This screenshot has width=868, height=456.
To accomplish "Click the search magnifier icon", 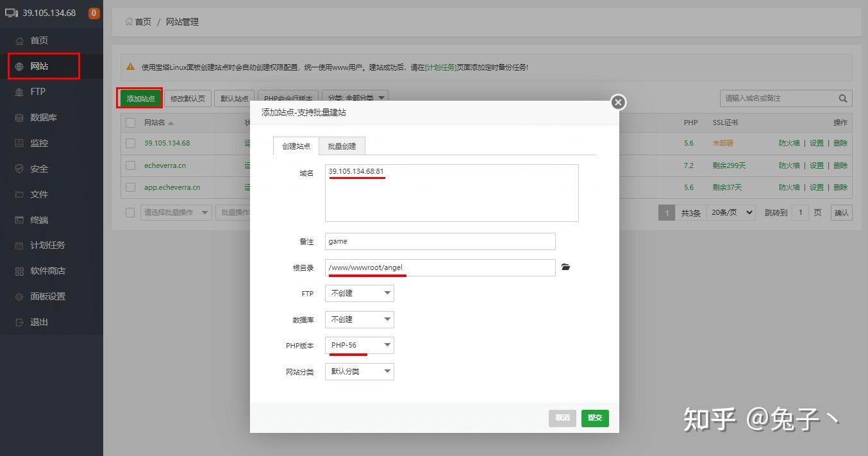I will click(843, 98).
